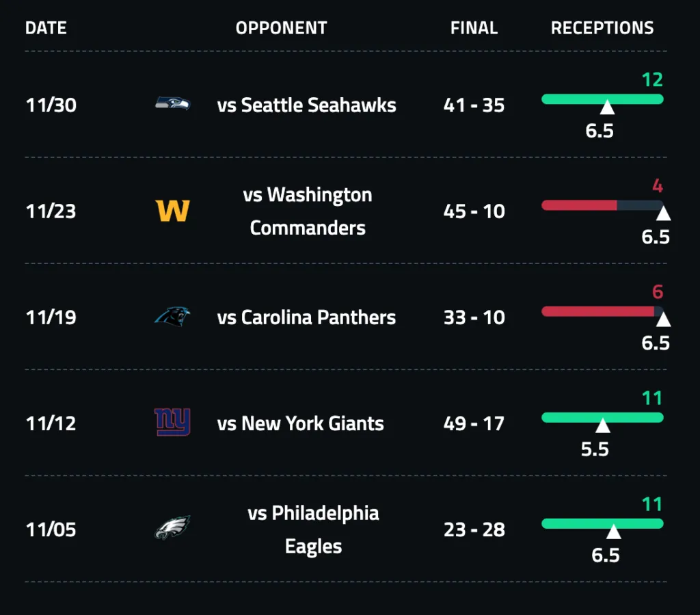Open the vs Seattle Seahawks game link
This screenshot has width=700, height=615.
click(306, 105)
